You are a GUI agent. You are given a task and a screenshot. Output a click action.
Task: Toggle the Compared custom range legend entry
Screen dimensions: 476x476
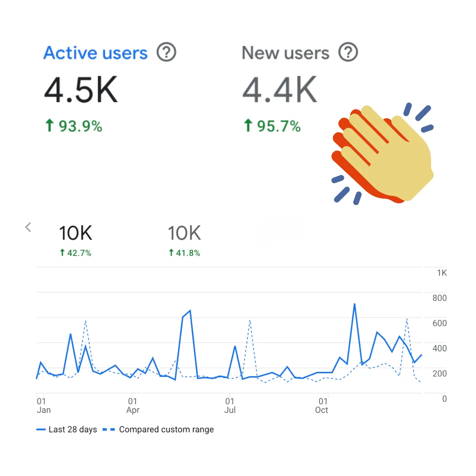click(158, 430)
